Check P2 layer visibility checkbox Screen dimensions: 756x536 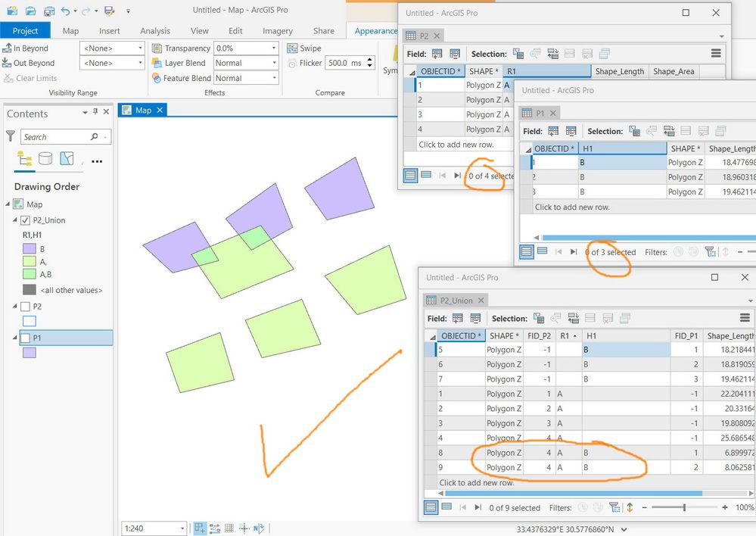point(25,307)
